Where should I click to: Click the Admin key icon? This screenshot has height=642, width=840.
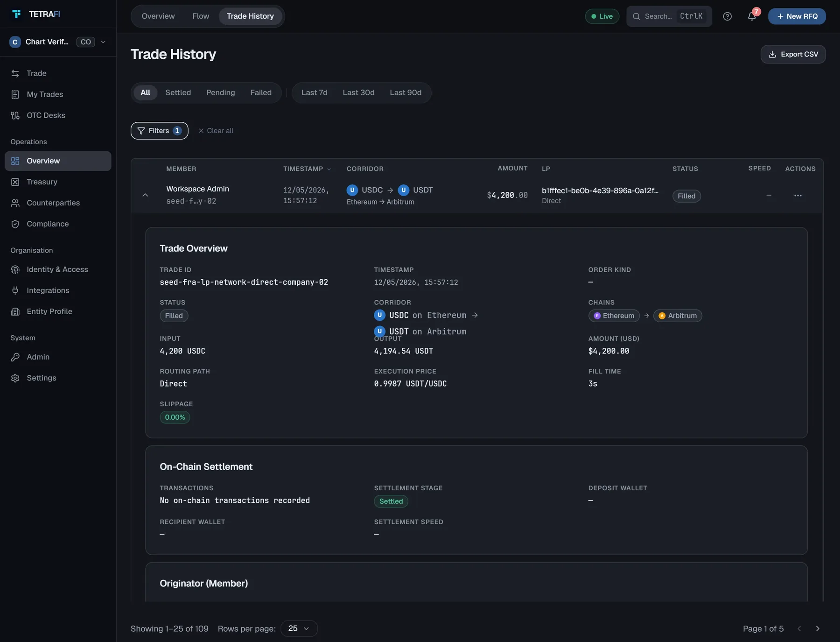[15, 357]
